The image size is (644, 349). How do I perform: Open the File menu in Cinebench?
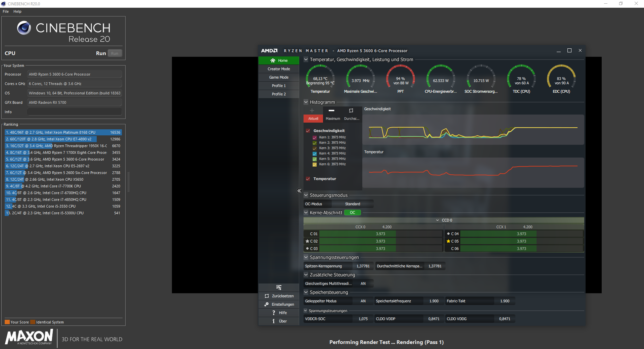pos(6,11)
